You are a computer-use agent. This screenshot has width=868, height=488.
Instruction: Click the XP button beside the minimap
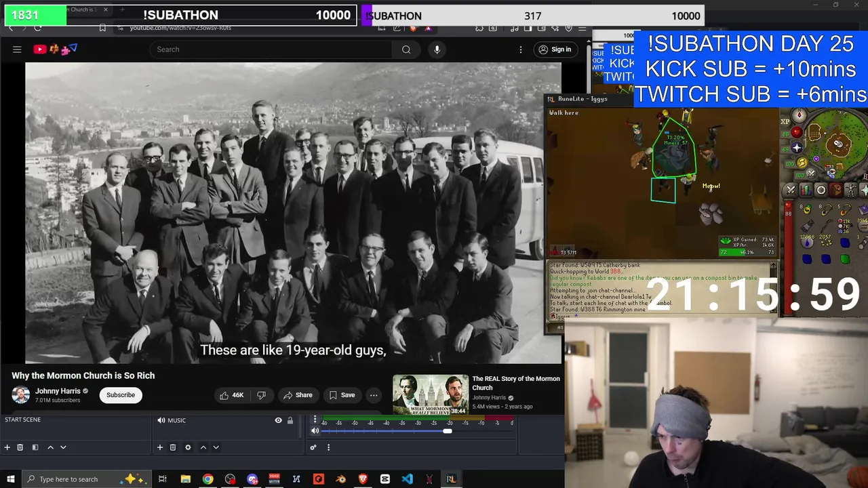pos(785,122)
